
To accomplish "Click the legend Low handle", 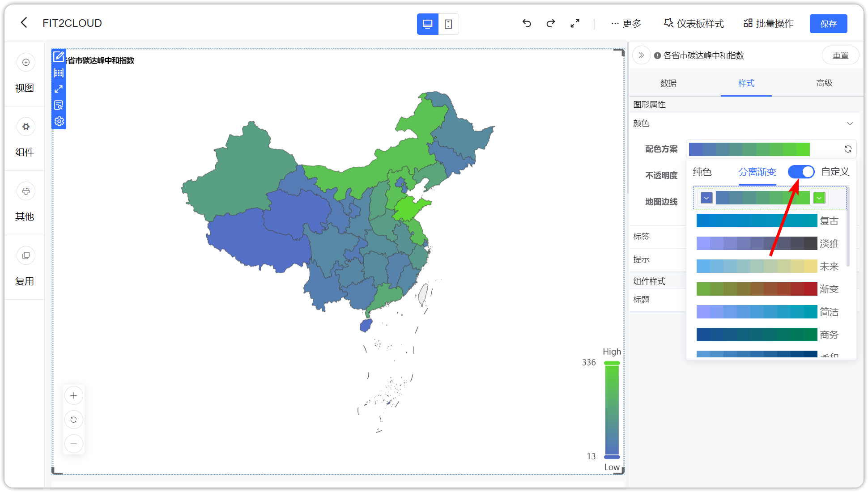I will coord(612,457).
